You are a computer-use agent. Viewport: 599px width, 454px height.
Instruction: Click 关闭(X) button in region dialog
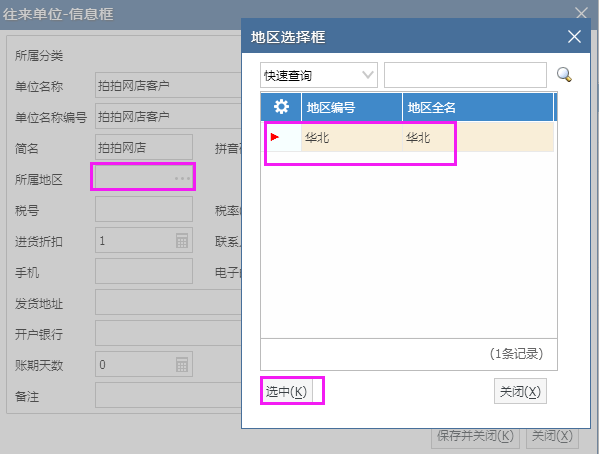(x=520, y=391)
